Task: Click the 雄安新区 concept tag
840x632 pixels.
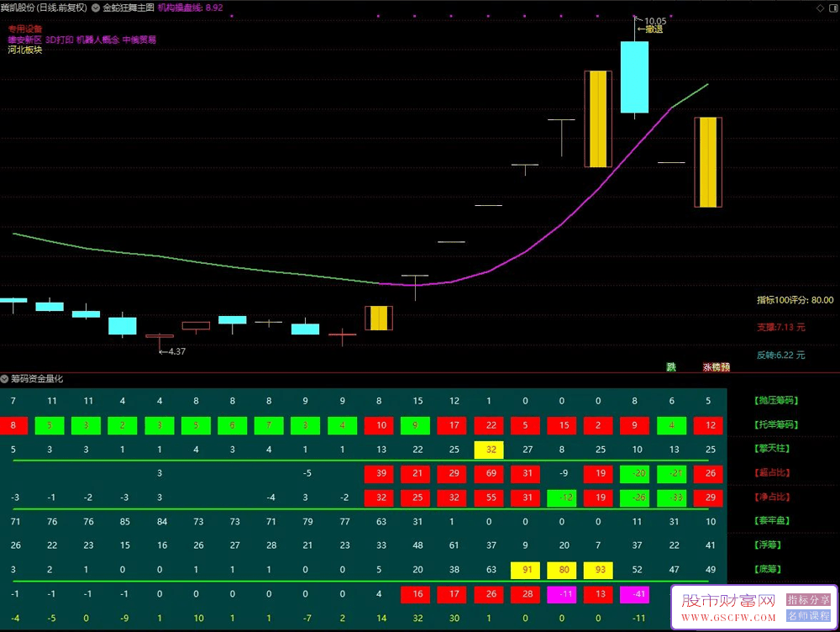Action: coord(25,39)
